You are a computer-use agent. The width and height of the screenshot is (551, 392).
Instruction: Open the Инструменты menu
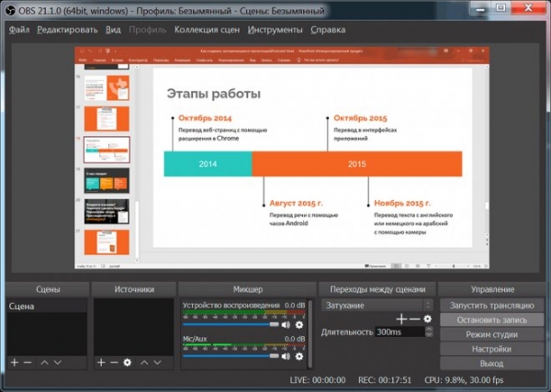(x=275, y=29)
